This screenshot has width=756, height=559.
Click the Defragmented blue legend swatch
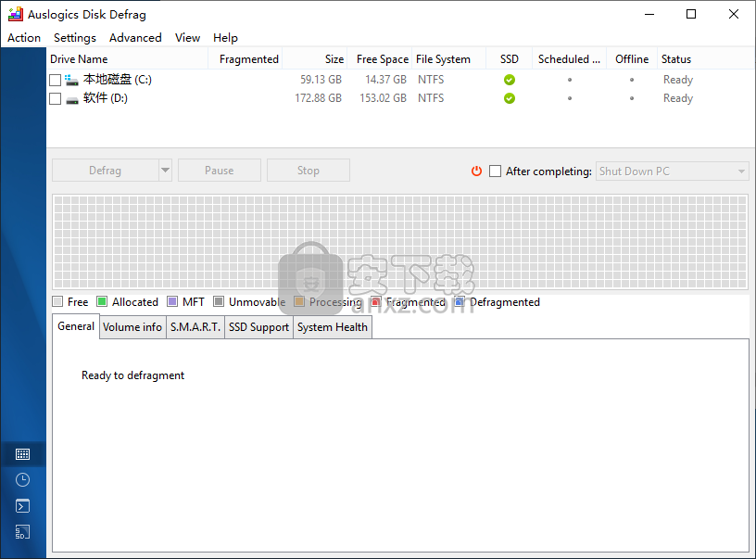[460, 301]
